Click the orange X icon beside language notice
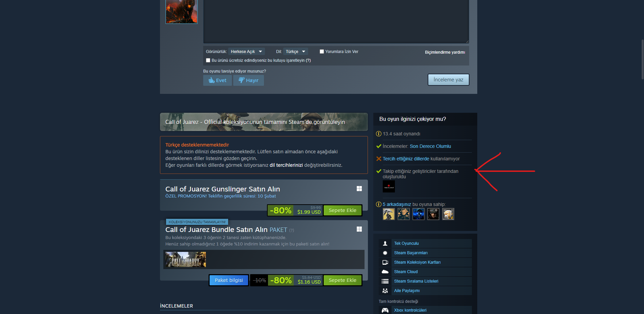The height and width of the screenshot is (314, 644). 379,159
